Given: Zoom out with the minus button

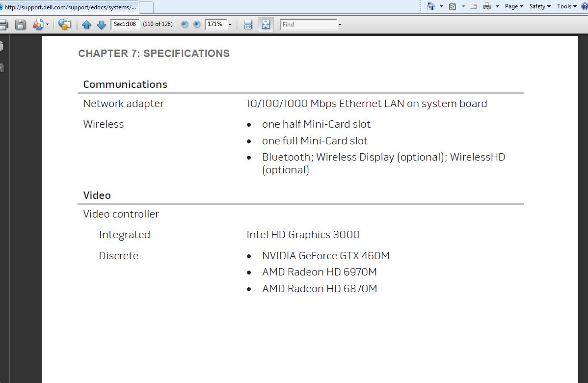Looking at the screenshot, I should tap(185, 25).
